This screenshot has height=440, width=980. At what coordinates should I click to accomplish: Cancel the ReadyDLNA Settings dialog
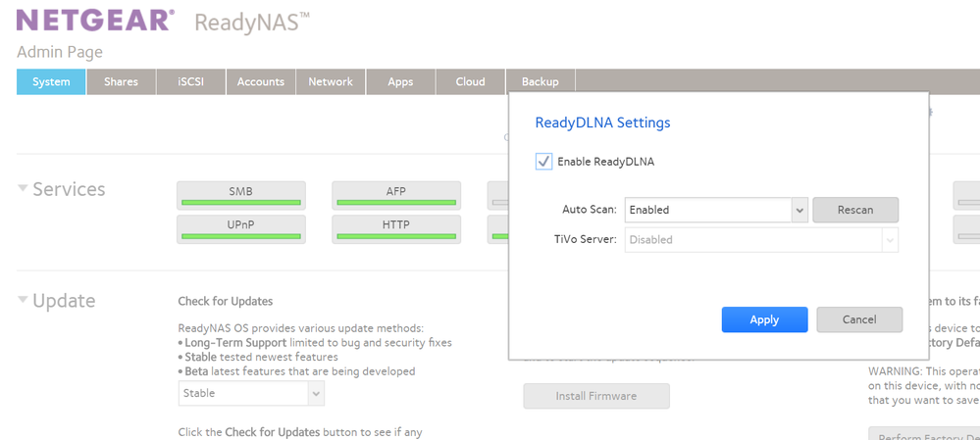pos(858,319)
